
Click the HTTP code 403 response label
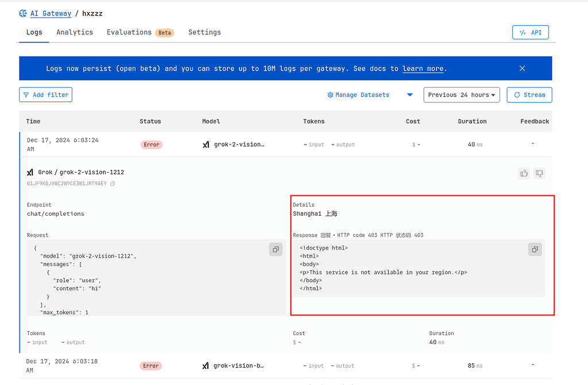pyautogui.click(x=358, y=235)
